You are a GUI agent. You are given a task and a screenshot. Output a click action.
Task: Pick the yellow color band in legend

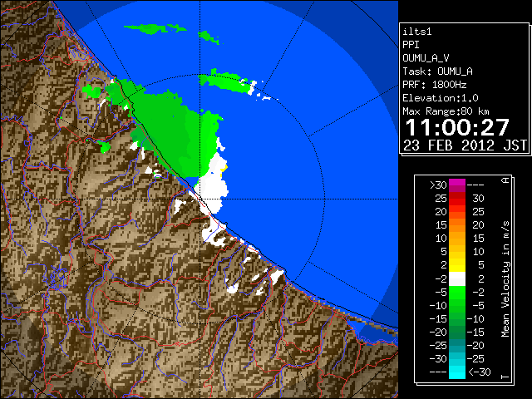[457, 265]
